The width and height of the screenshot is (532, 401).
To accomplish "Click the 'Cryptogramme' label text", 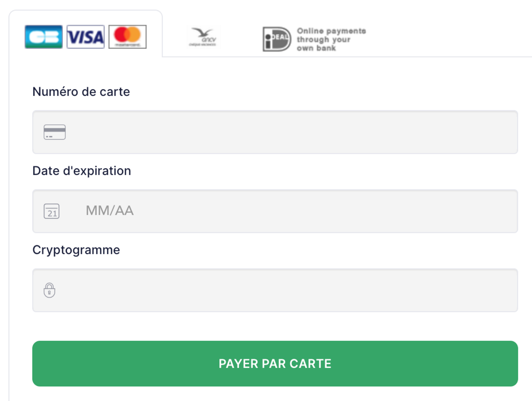I will click(76, 250).
